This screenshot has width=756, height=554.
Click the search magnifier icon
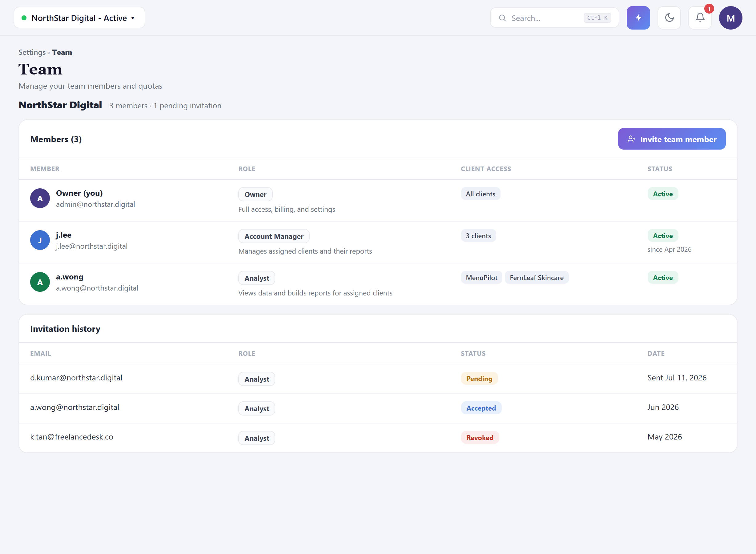click(x=502, y=18)
